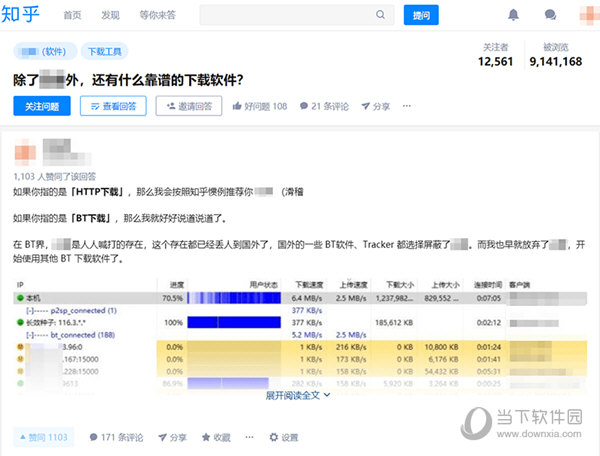
Task: Share the question via 分享 icon
Action: (x=376, y=106)
